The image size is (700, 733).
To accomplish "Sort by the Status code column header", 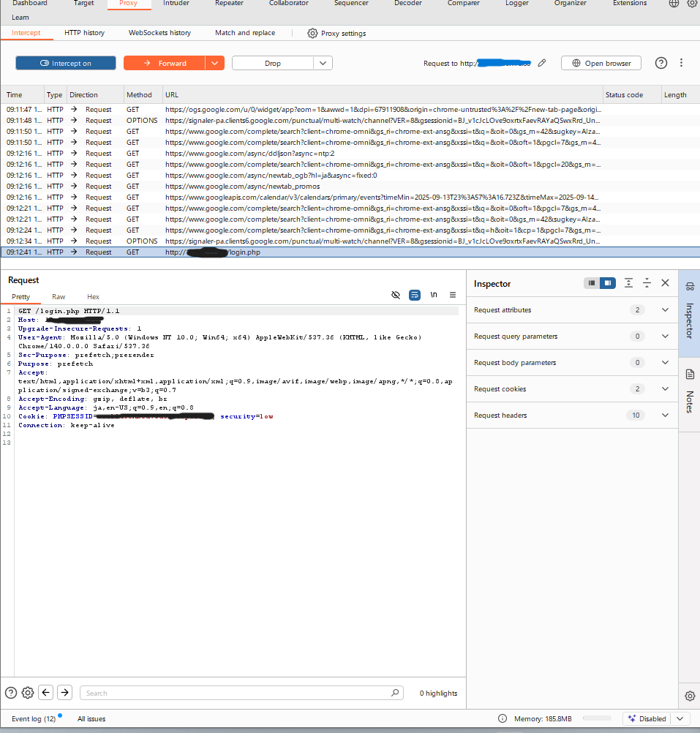I will click(x=632, y=94).
